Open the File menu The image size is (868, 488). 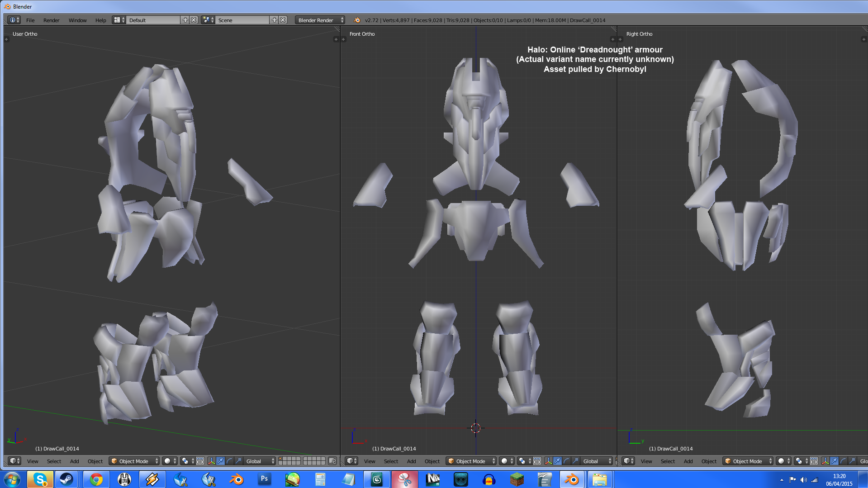(30, 20)
